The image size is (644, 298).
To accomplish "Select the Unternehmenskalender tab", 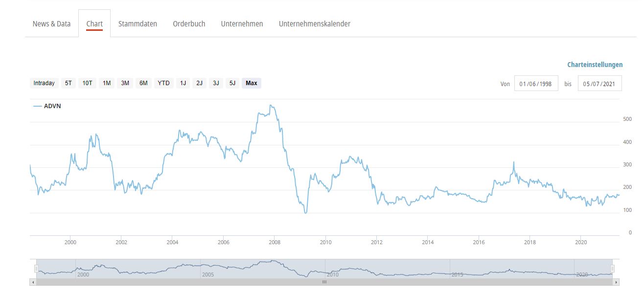I will [x=314, y=23].
